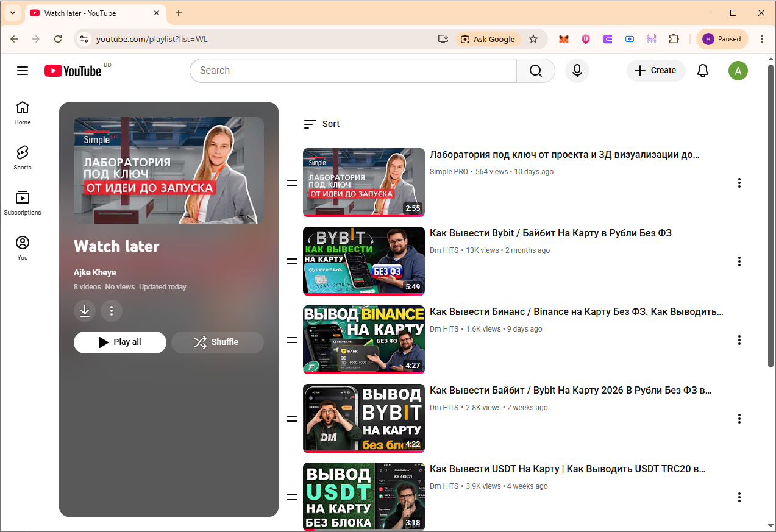776x532 pixels.
Task: Open options for Как Вывести Бинанс video
Action: [x=739, y=340]
